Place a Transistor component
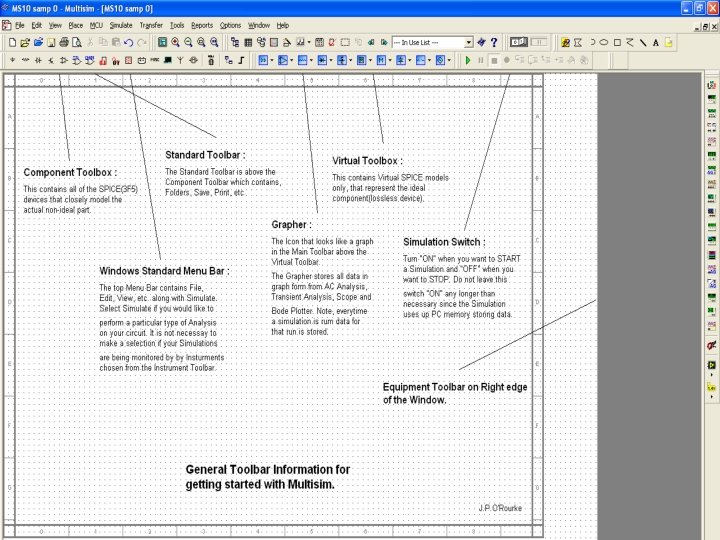The image size is (720, 540). point(51,60)
